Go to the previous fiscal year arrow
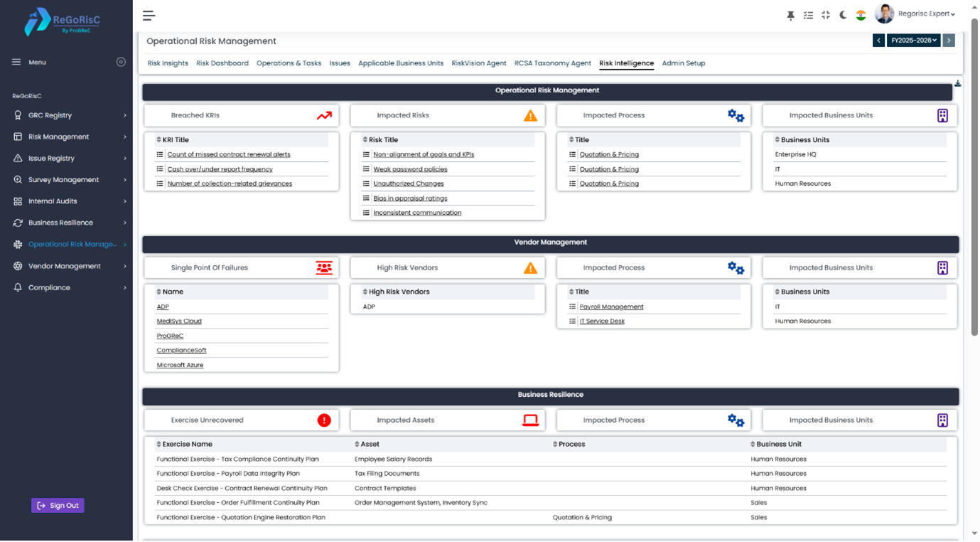The height and width of the screenshot is (542, 980). 878,41
